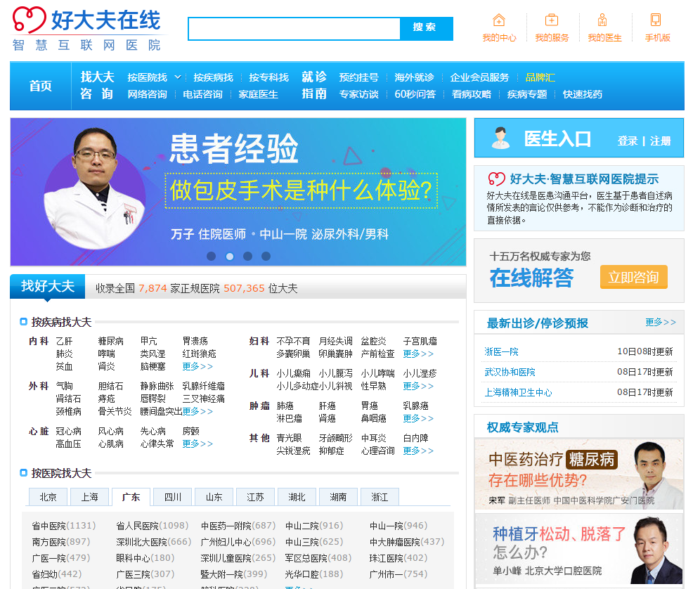Open 我的医生 doctor icon
Image resolution: width=700 pixels, height=589 pixels.
(x=602, y=20)
